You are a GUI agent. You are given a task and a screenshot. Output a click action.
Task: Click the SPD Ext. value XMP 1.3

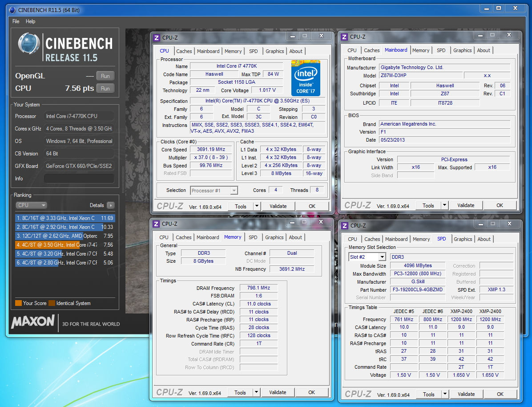[x=496, y=289]
